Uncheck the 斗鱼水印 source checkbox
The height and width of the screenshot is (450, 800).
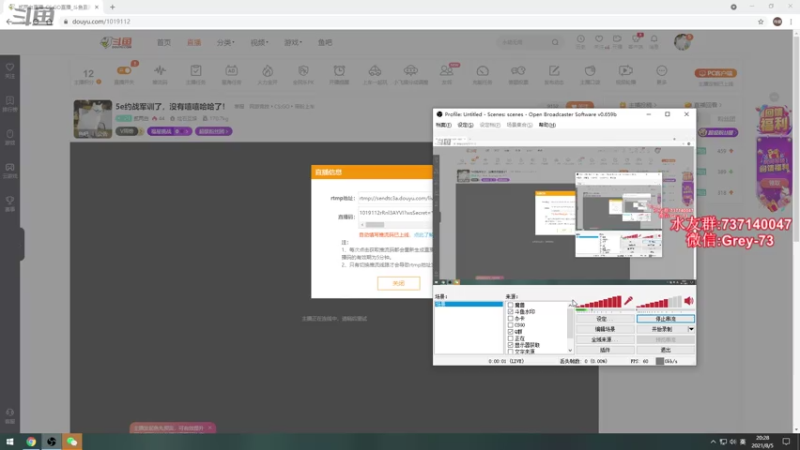point(511,312)
